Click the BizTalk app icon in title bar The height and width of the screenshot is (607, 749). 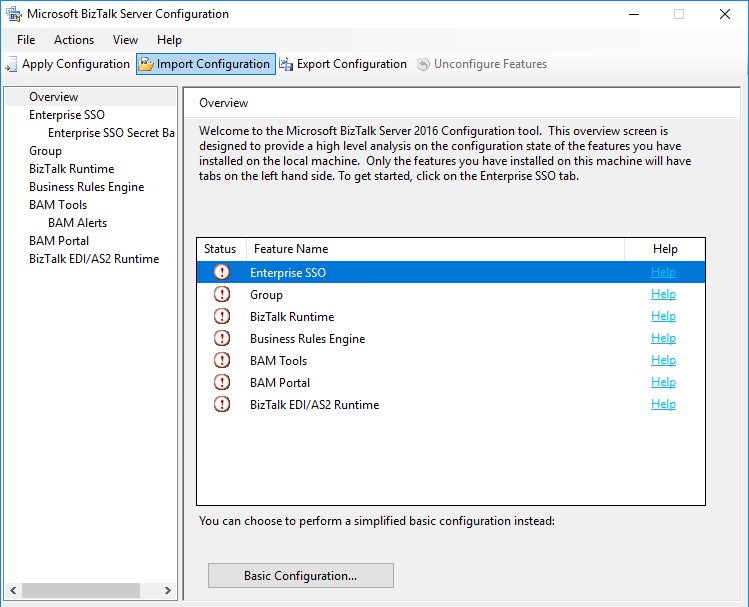coord(13,14)
